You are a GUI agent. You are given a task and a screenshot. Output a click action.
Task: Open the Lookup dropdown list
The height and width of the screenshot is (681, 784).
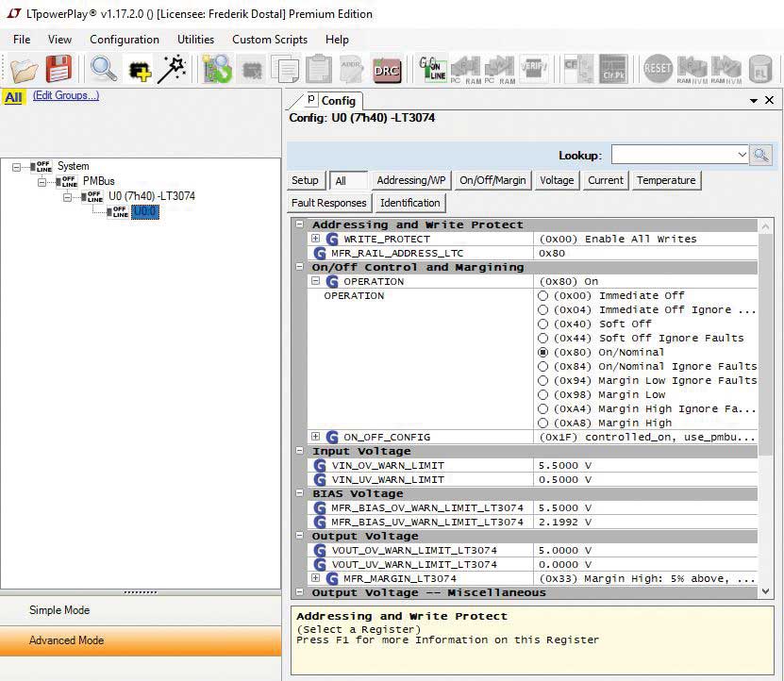(x=742, y=155)
